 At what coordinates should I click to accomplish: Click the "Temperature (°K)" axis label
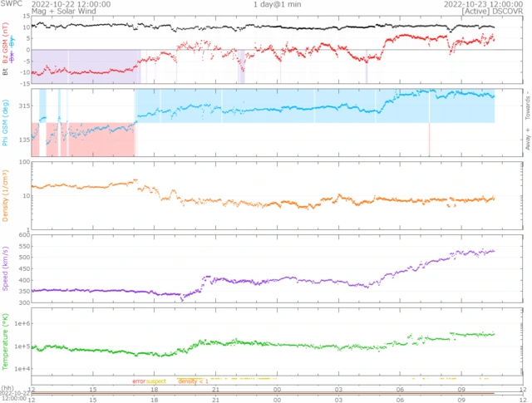5,342
